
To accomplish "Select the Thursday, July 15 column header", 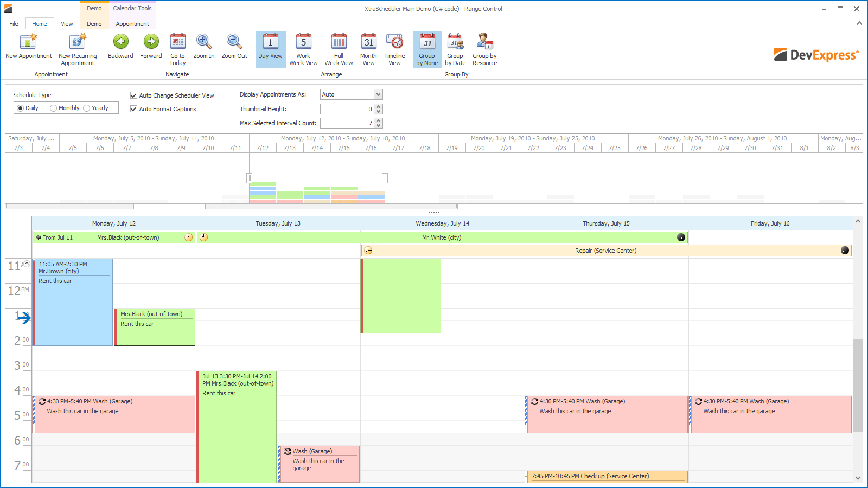I will point(606,223).
